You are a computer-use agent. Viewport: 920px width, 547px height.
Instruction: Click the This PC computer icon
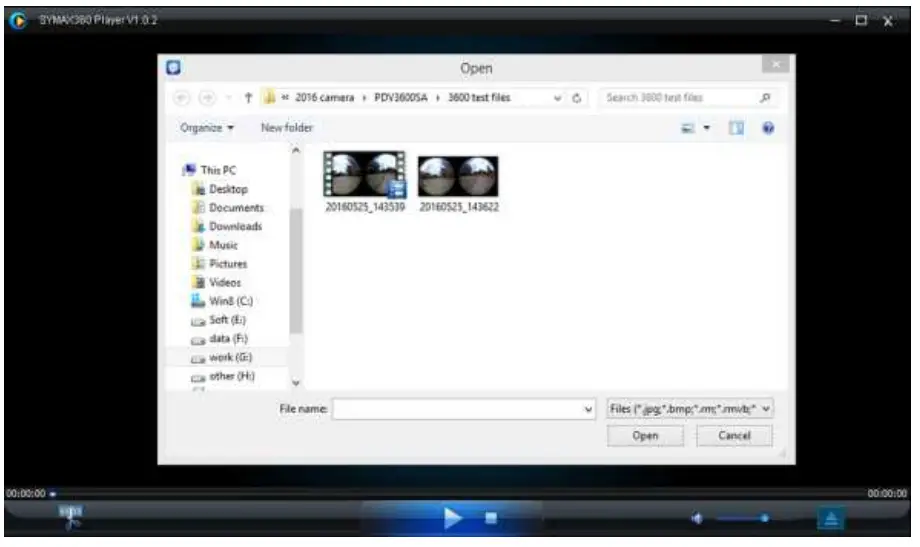[189, 170]
